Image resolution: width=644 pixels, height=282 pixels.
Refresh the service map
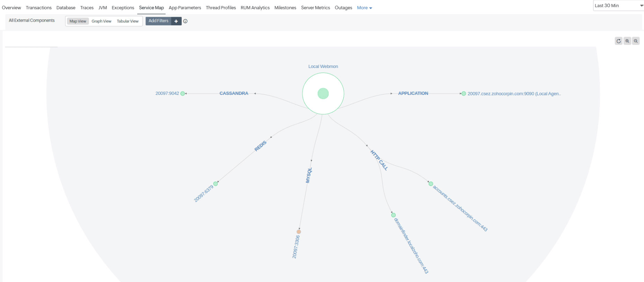[x=619, y=41]
